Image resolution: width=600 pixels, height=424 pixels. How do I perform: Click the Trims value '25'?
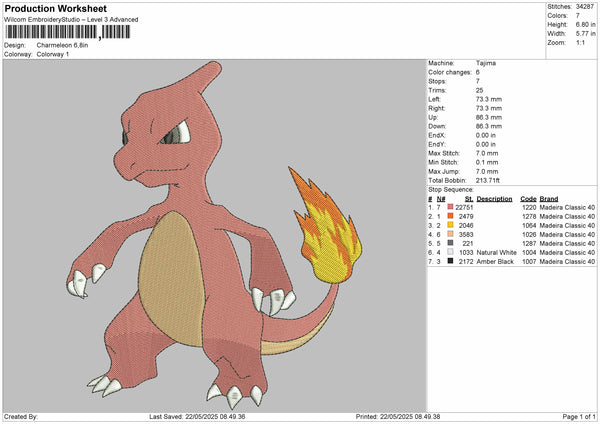tap(479, 90)
